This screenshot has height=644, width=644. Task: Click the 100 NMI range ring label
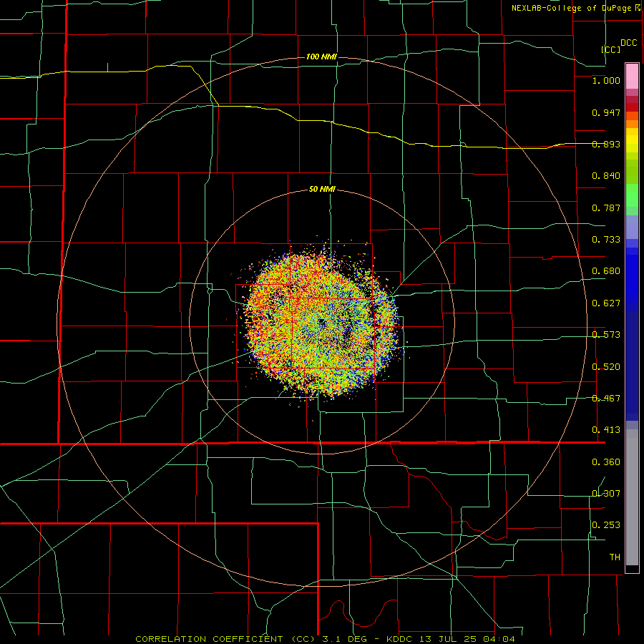pos(321,57)
